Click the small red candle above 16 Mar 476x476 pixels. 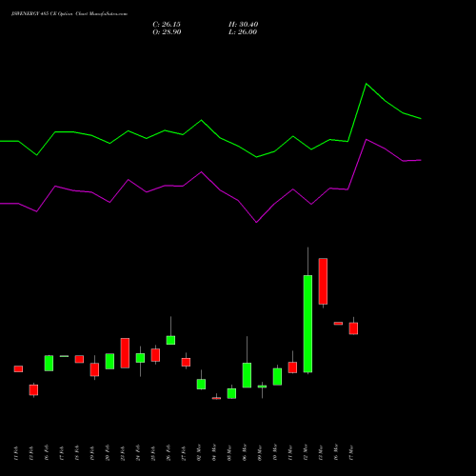coord(338,324)
